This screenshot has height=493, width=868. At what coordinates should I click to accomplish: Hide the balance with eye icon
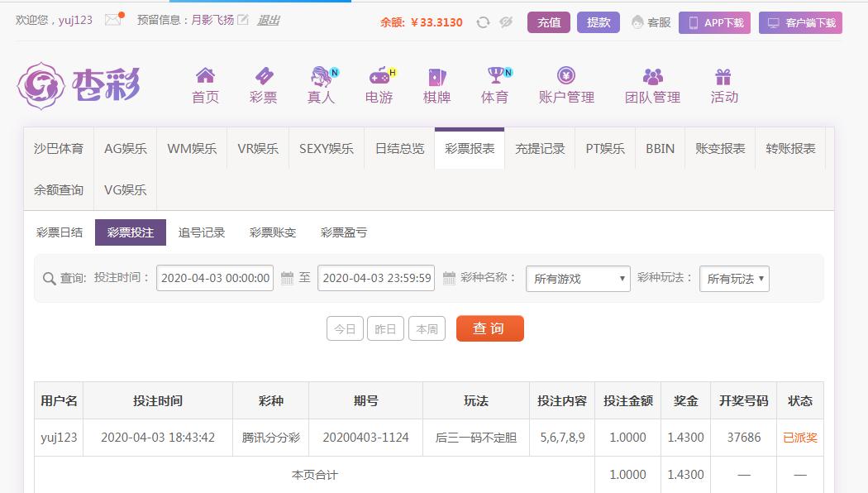507,22
